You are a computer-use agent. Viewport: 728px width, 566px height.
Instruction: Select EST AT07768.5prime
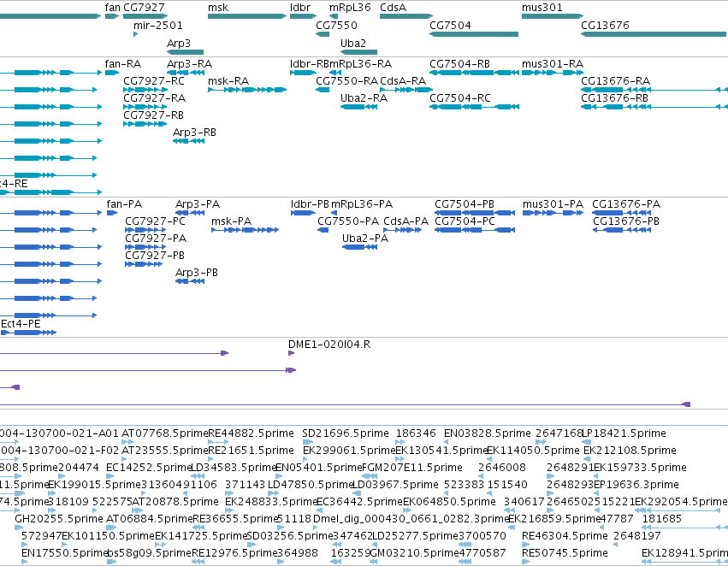(127, 442)
